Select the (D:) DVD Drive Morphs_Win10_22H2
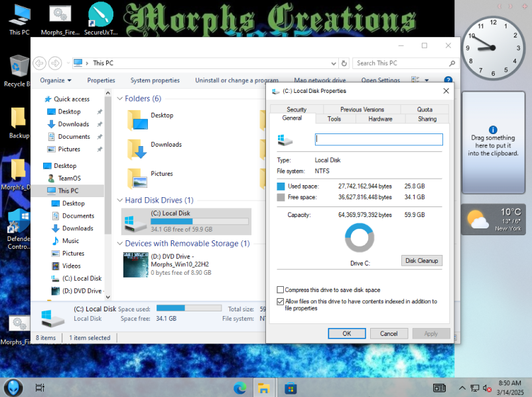Screen dimensions: 532x397 (x=167, y=264)
